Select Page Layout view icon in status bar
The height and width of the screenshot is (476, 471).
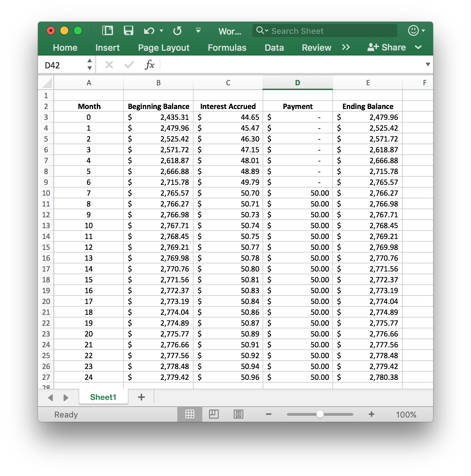point(214,414)
